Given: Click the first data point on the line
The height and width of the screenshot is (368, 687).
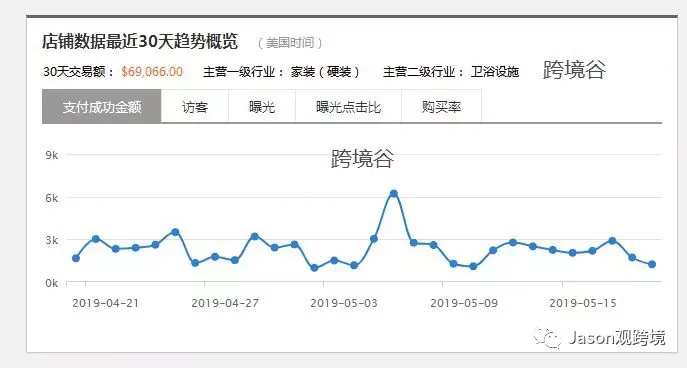Looking at the screenshot, I should tap(76, 258).
